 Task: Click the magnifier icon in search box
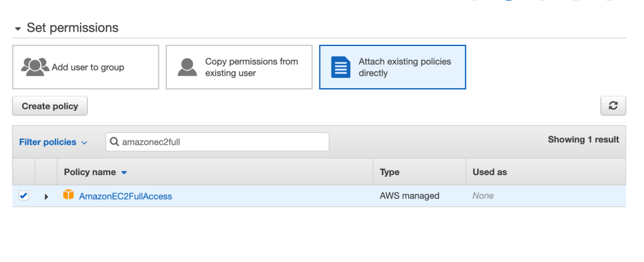[x=114, y=142]
